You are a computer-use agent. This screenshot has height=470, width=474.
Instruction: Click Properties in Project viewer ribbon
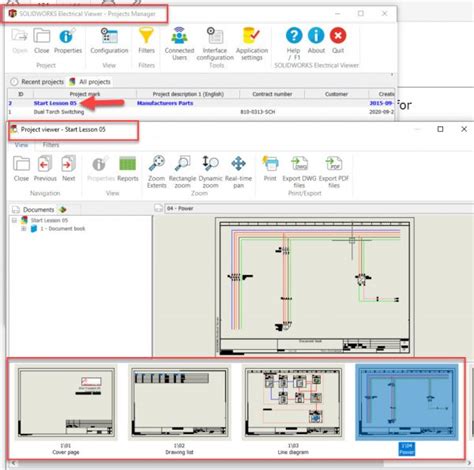(x=101, y=169)
